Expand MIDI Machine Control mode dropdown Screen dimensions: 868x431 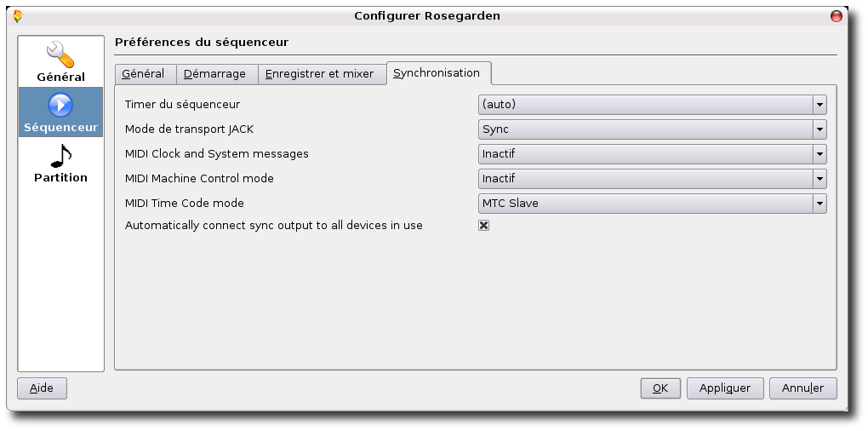point(652,178)
